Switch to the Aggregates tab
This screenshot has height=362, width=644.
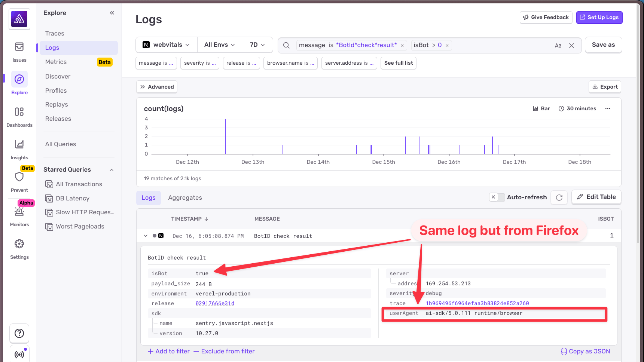coord(185,197)
